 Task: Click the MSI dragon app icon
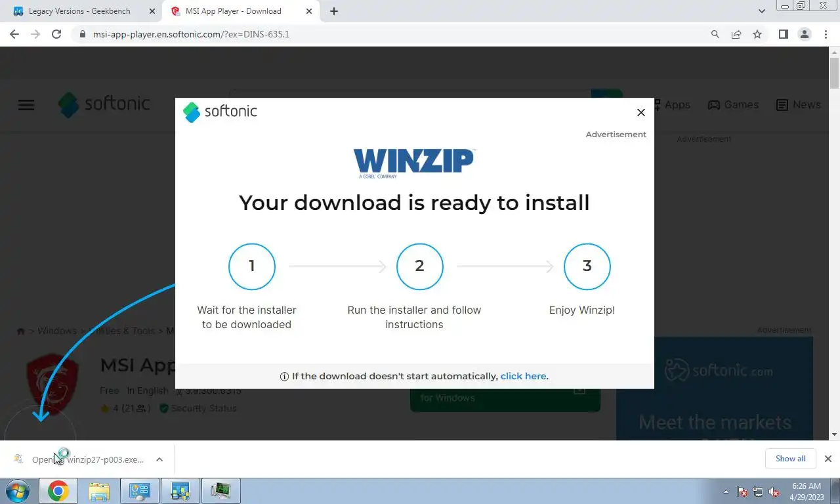click(52, 384)
